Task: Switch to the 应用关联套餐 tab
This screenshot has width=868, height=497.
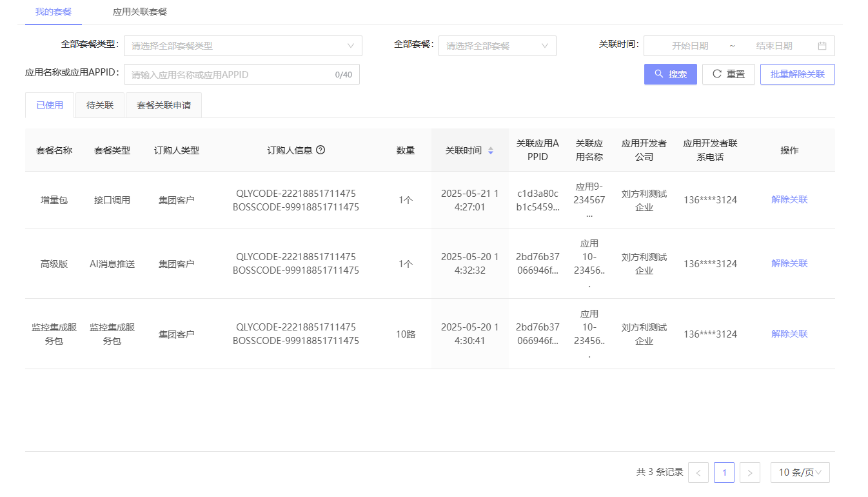Action: (140, 12)
